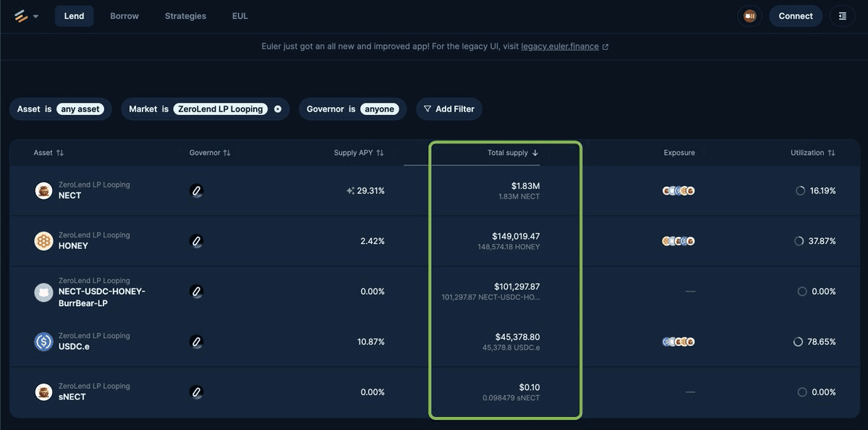Viewport: 868px width, 430px height.
Task: Open the Market is ZeroLend LP Looping filter
Action: point(205,109)
